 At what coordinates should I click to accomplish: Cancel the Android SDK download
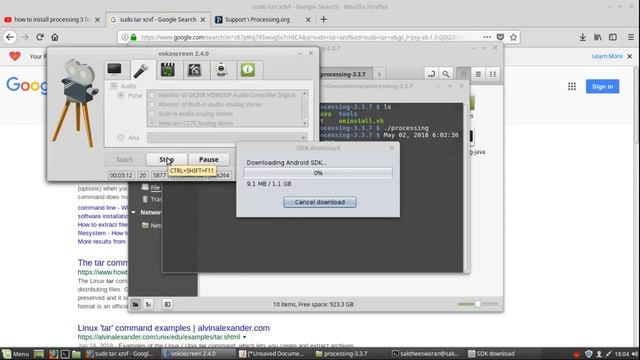320,202
